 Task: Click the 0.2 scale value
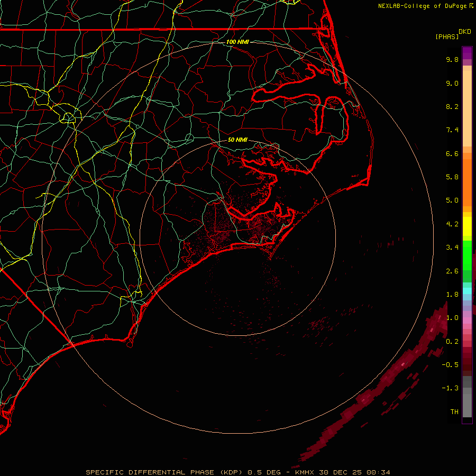point(452,341)
